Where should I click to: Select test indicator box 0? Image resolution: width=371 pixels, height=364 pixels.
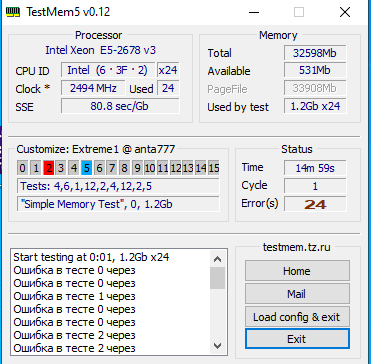click(22, 168)
